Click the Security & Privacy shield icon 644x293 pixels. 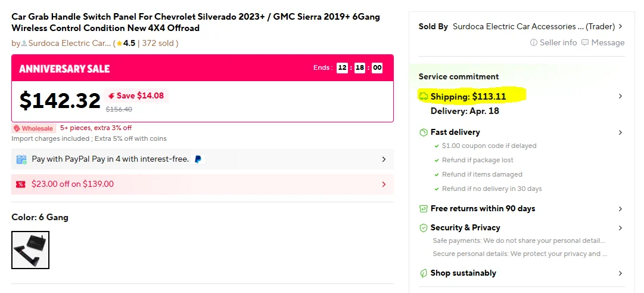[424, 228]
